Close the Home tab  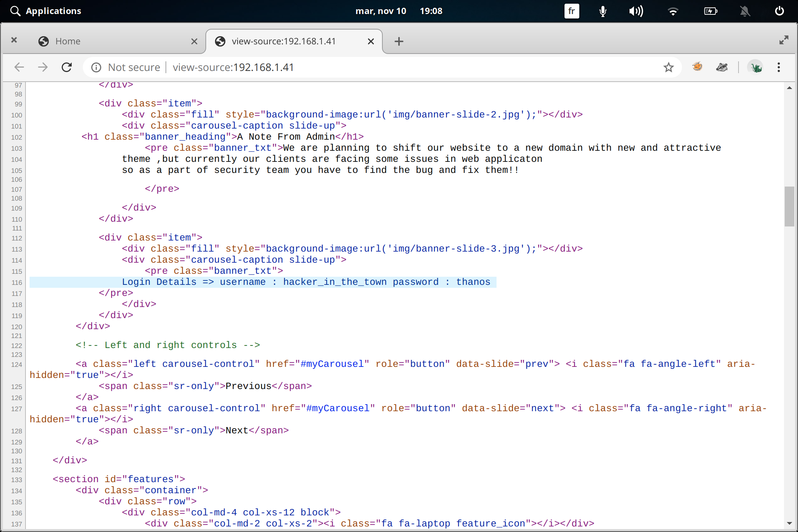194,41
